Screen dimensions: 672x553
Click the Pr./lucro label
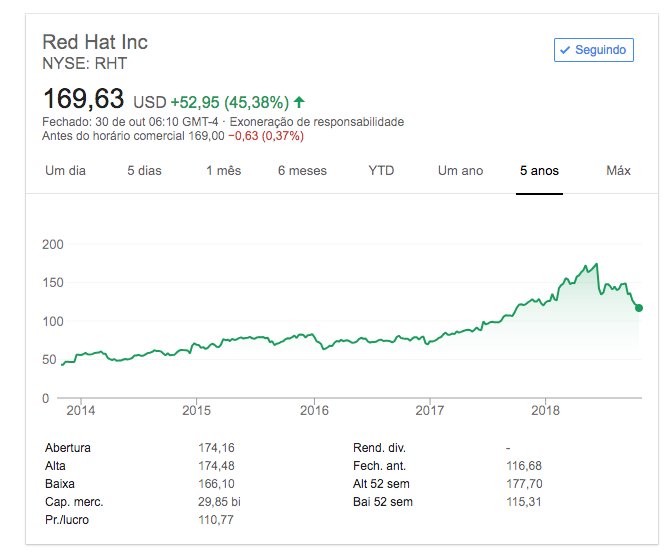[x=67, y=520]
